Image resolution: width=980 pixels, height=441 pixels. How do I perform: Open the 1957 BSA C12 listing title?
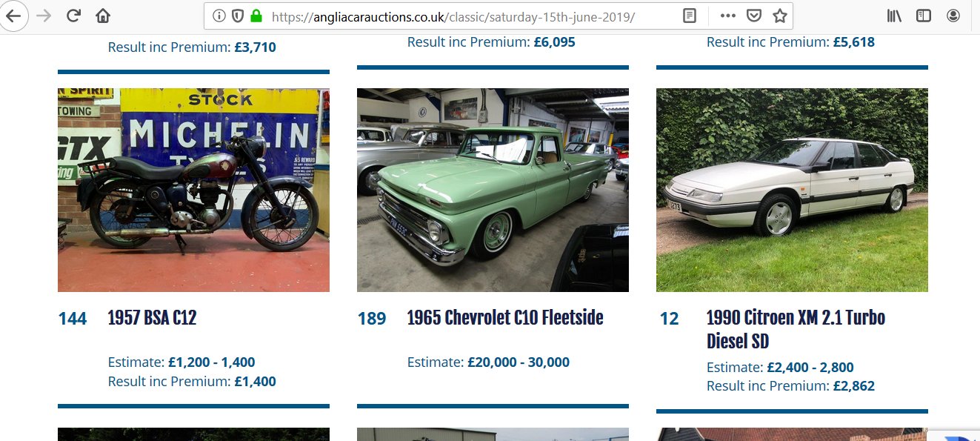(152, 318)
